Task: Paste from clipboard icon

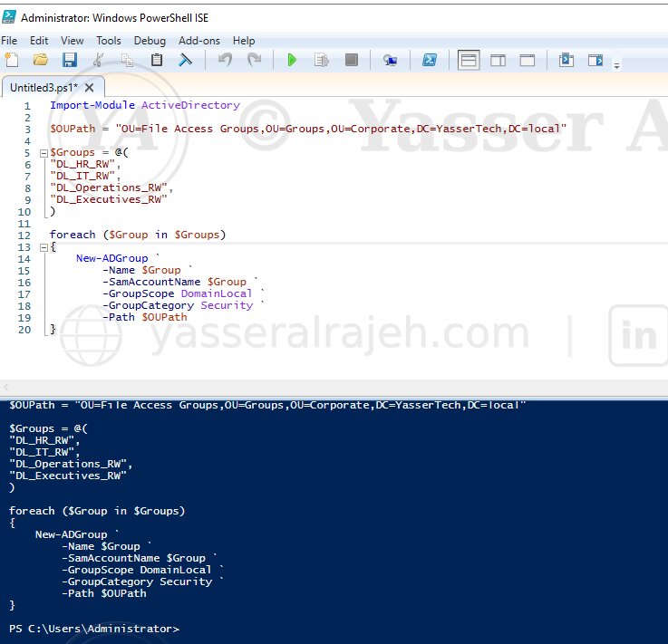Action: pyautogui.click(x=156, y=60)
